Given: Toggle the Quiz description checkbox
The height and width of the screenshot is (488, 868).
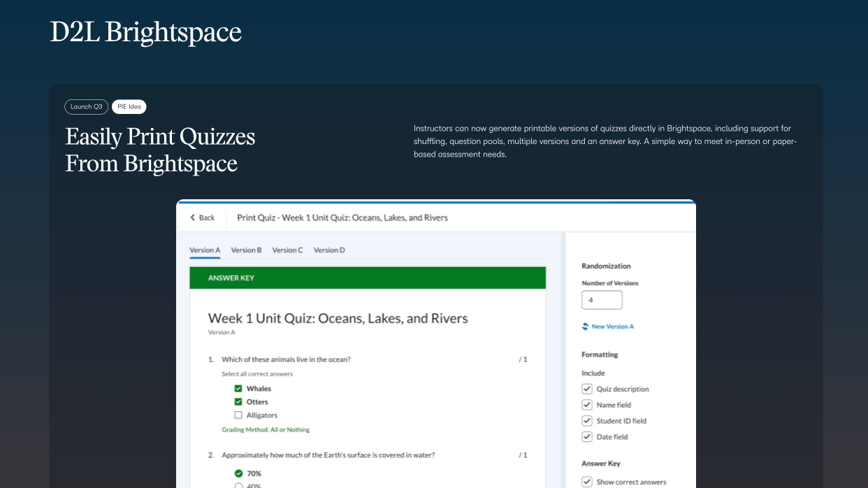Looking at the screenshot, I should tap(587, 389).
